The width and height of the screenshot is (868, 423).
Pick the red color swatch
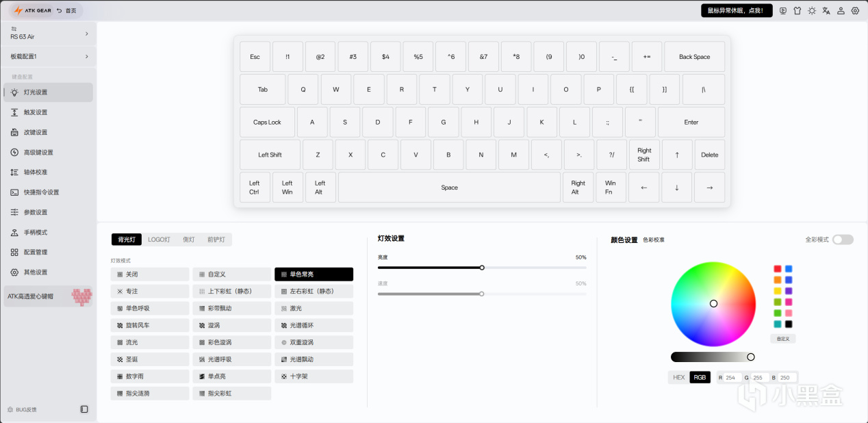[778, 269]
